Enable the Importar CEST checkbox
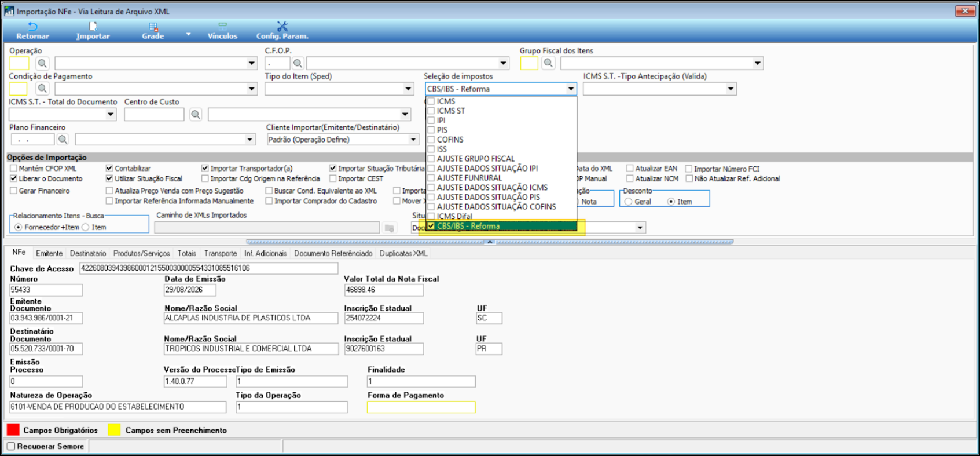 coord(333,178)
